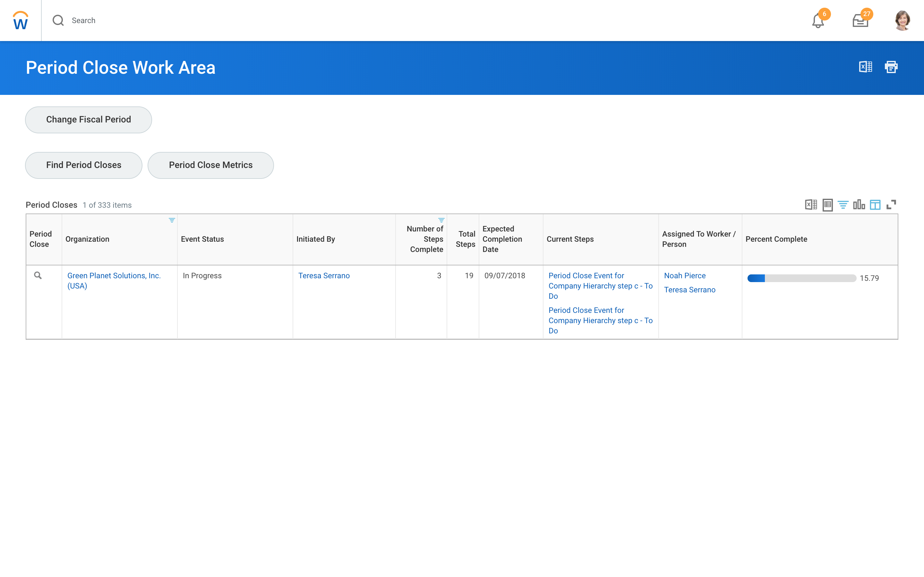Open the column preferences grid icon

pos(875,205)
